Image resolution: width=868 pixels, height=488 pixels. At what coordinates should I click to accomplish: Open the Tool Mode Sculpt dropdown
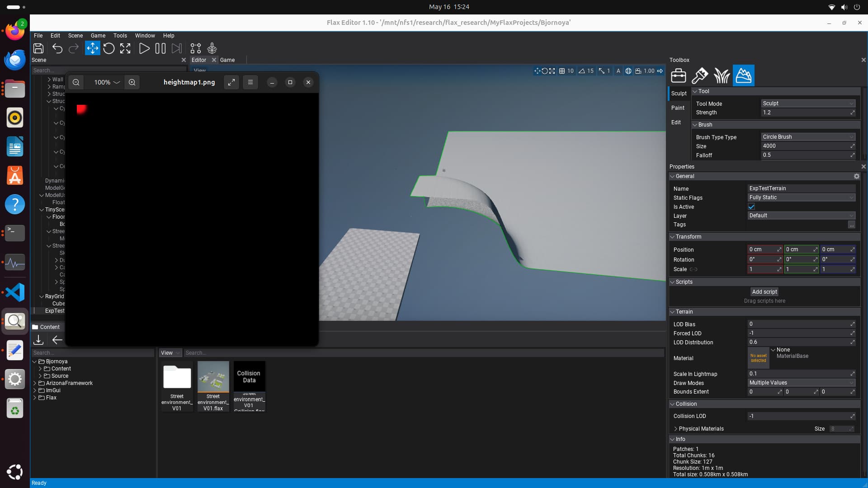[808, 103]
